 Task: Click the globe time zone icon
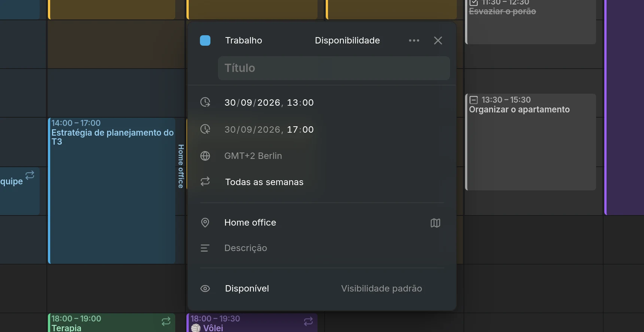point(205,156)
